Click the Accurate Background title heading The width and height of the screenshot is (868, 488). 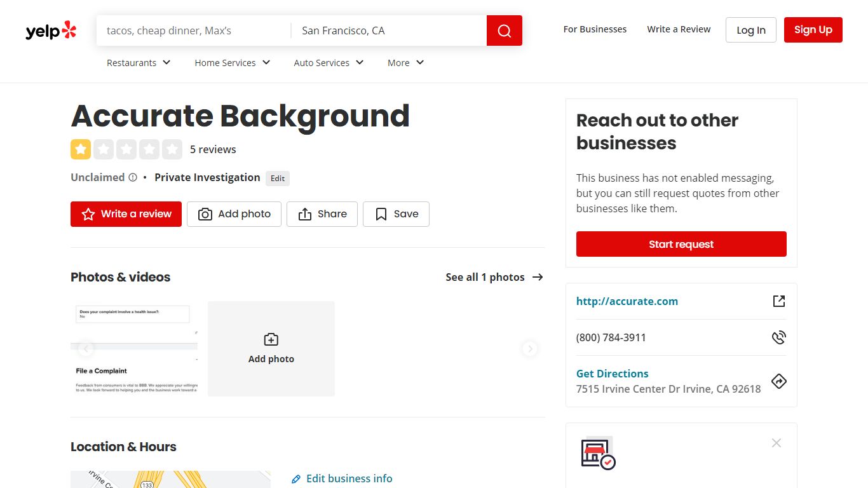240,116
